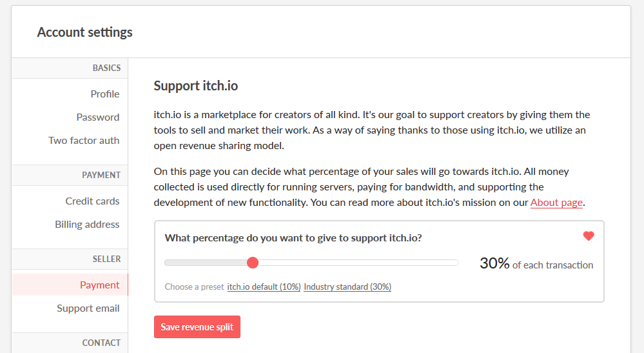Go to the Password settings
Image resolution: width=644 pixels, height=353 pixels.
pyautogui.click(x=98, y=117)
